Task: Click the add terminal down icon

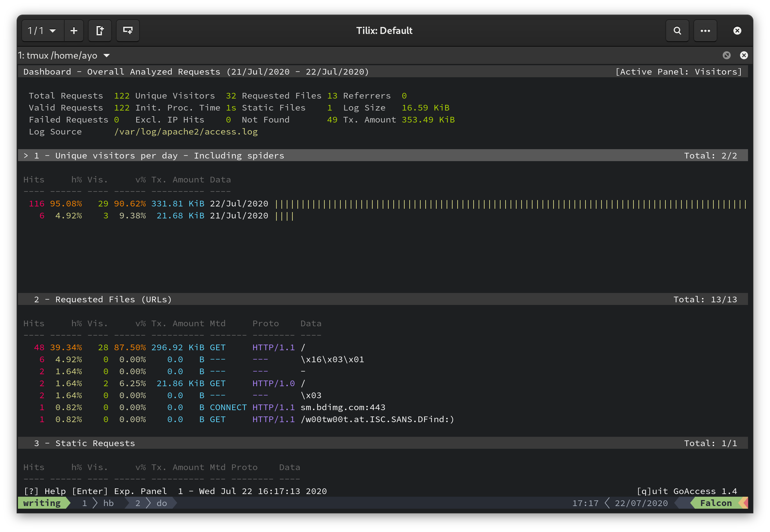Action: (x=128, y=31)
